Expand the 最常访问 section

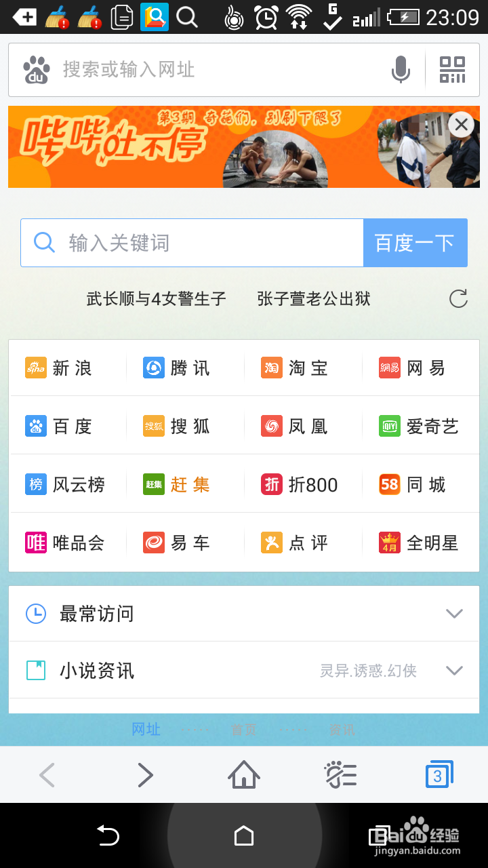(244, 614)
